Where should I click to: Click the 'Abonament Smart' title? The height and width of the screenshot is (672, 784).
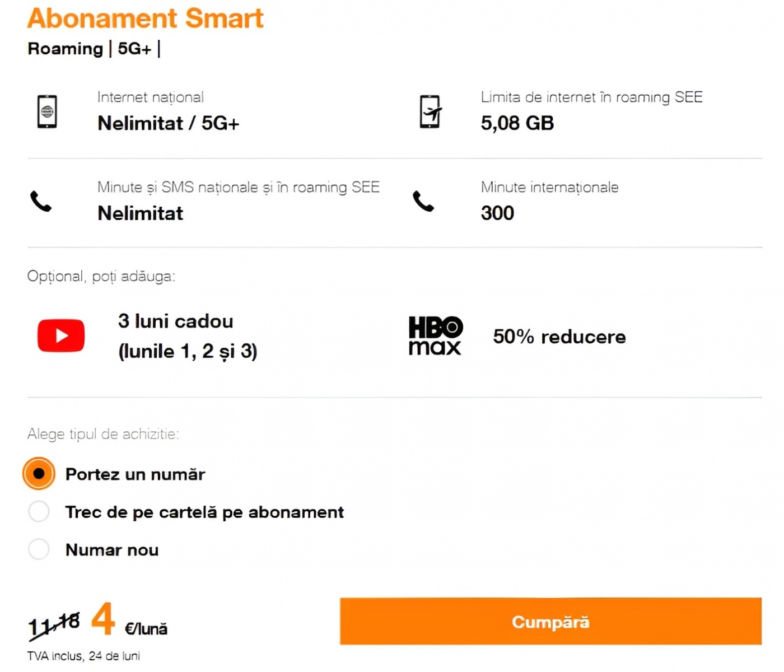[x=145, y=18]
